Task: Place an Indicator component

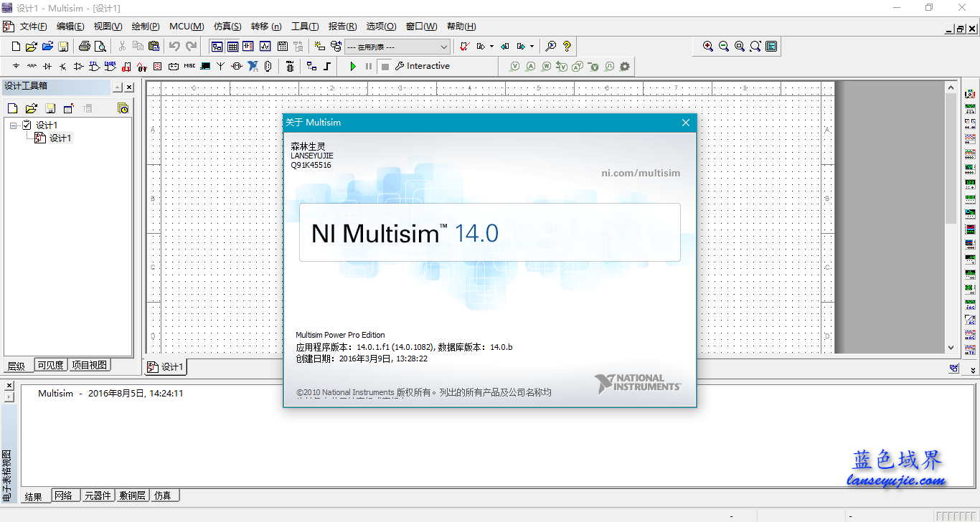Action: 158,66
